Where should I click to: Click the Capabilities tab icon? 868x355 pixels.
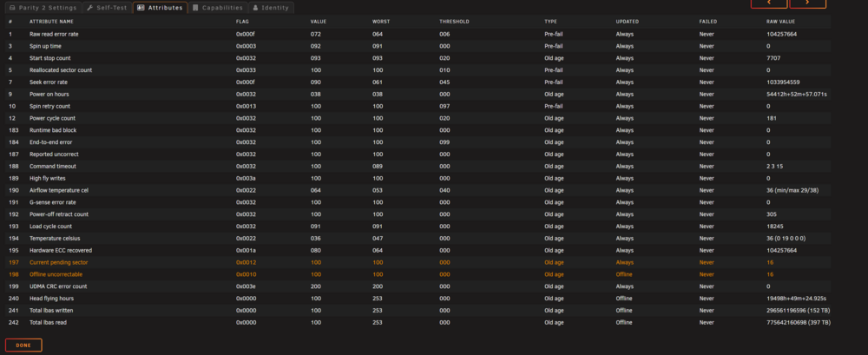(x=195, y=8)
